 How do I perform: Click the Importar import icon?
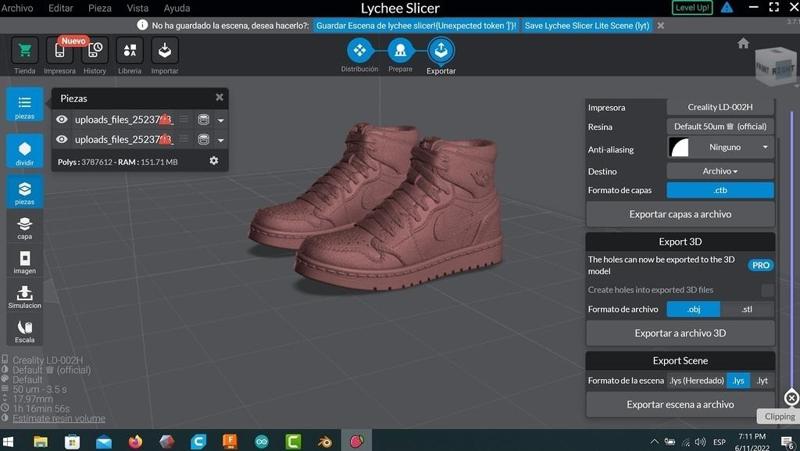164,51
